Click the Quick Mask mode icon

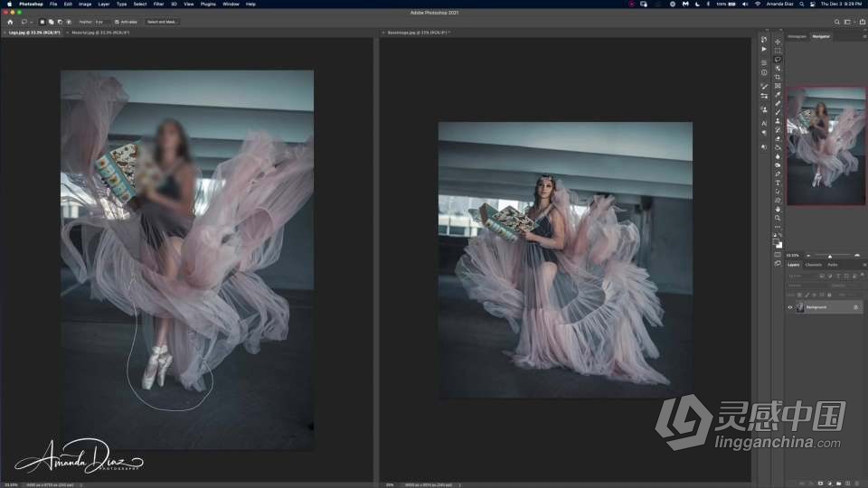[x=778, y=255]
